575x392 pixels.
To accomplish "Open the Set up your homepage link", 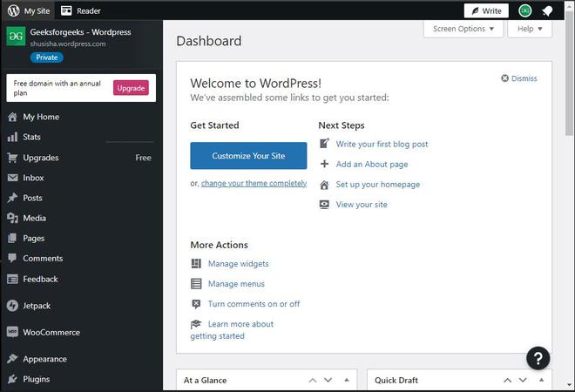I will [378, 185].
